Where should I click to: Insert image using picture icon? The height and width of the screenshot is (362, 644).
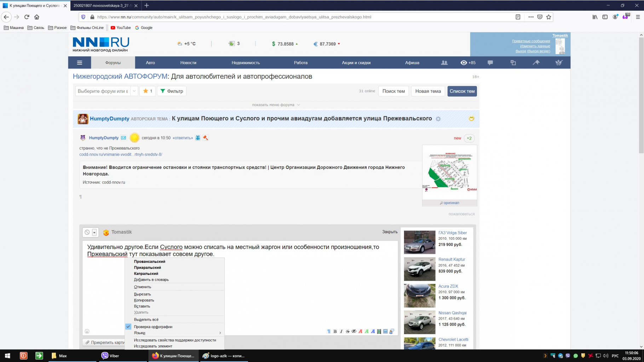click(x=385, y=331)
